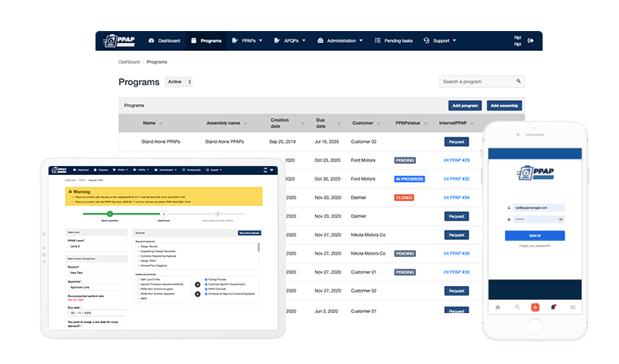Expand the PPAPs menu caret
The image size is (619, 364).
tap(261, 41)
